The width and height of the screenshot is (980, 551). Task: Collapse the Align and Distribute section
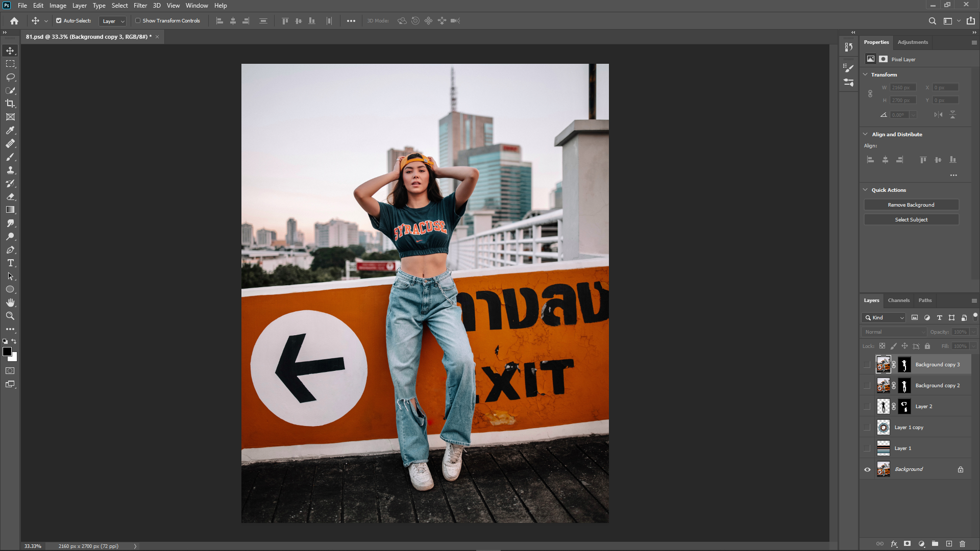866,134
